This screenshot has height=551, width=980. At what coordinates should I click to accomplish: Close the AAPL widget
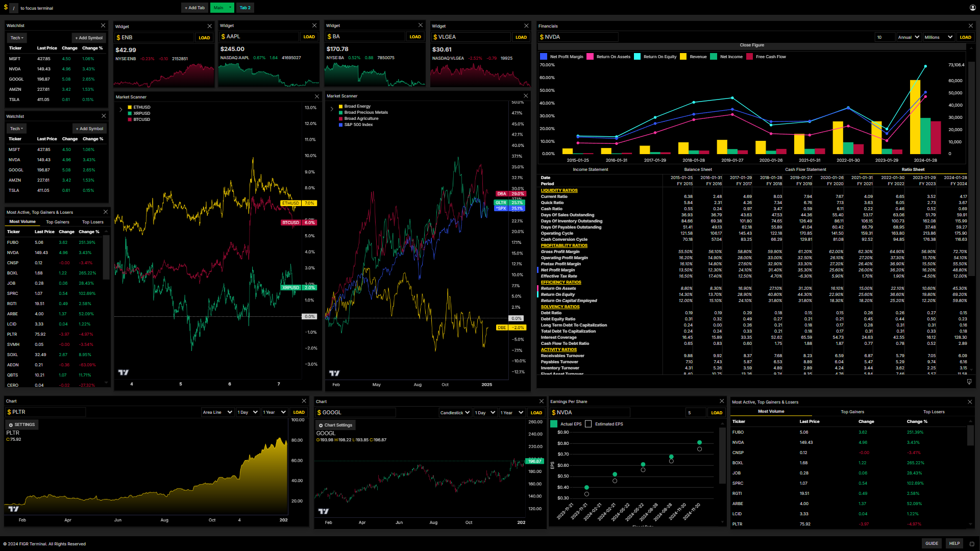tap(314, 26)
